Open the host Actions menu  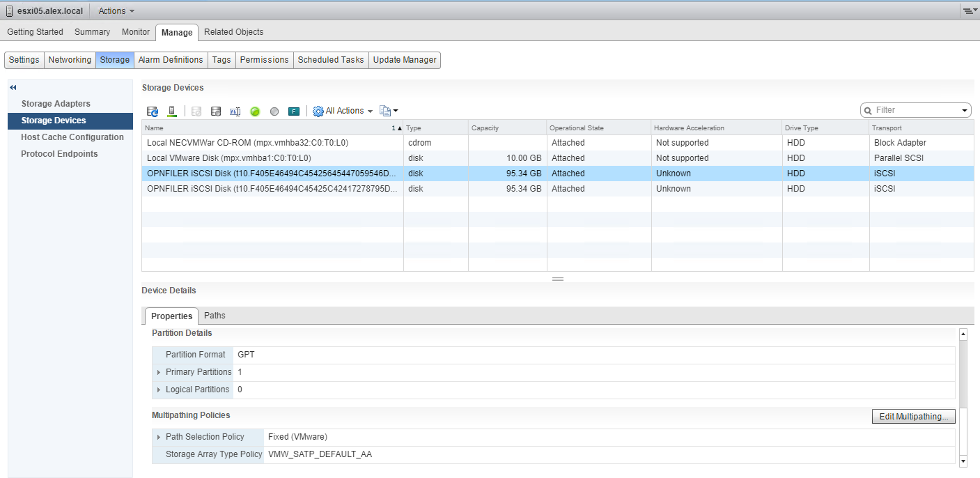pos(116,10)
